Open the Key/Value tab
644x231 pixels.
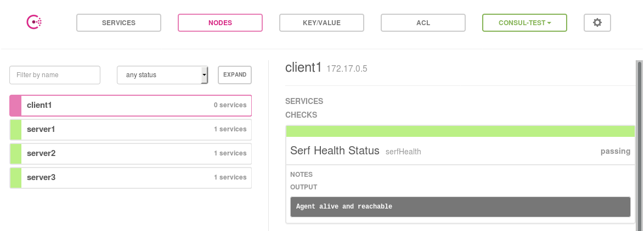tap(321, 22)
